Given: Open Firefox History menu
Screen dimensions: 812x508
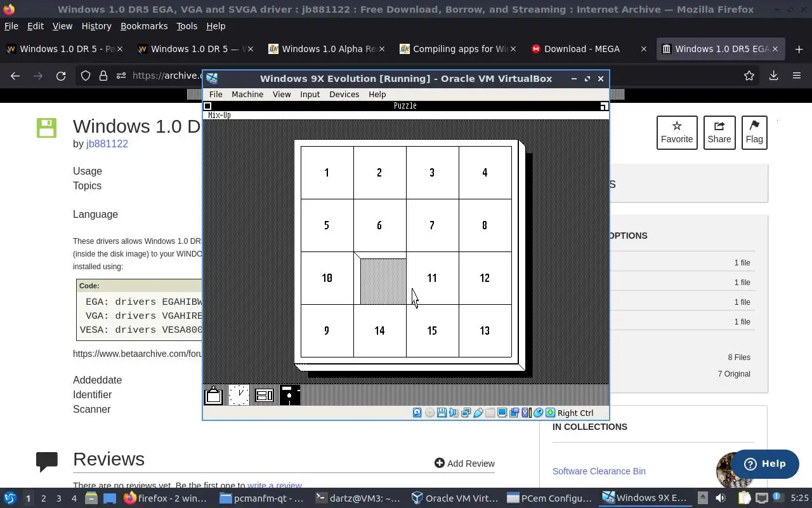Looking at the screenshot, I should point(96,26).
